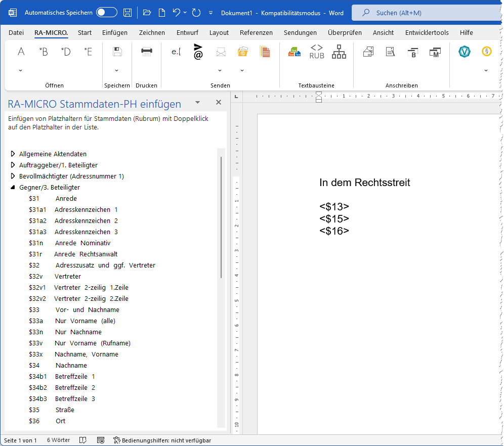Click the colorful Textbausteine blocks icon
The width and height of the screenshot is (504, 446).
pos(295,52)
